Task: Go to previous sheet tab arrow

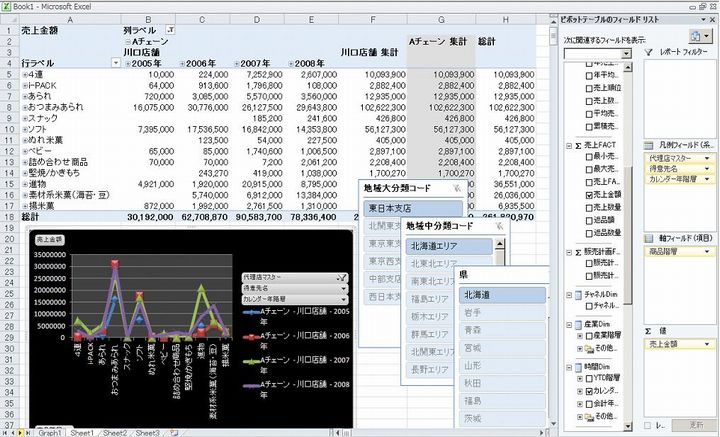Action: (12, 432)
